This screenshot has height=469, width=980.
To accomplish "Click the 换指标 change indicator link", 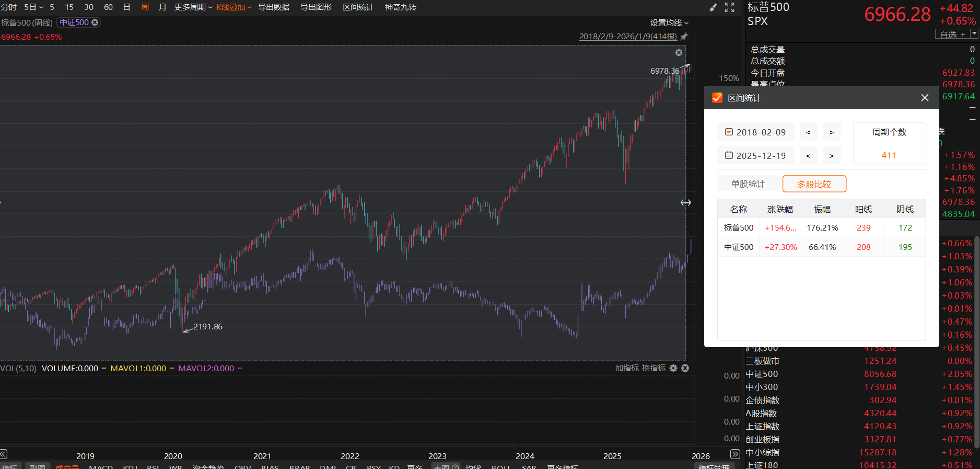I will tap(654, 368).
